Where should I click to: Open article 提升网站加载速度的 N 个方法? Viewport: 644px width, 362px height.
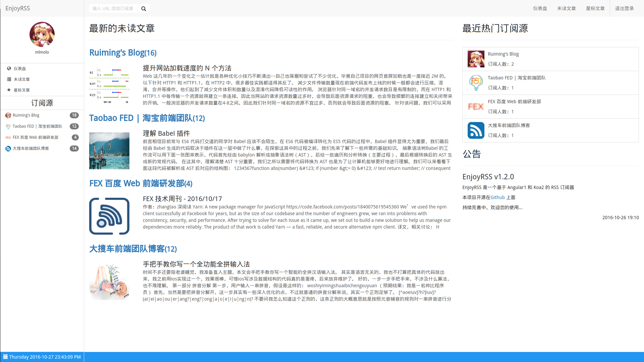(187, 68)
